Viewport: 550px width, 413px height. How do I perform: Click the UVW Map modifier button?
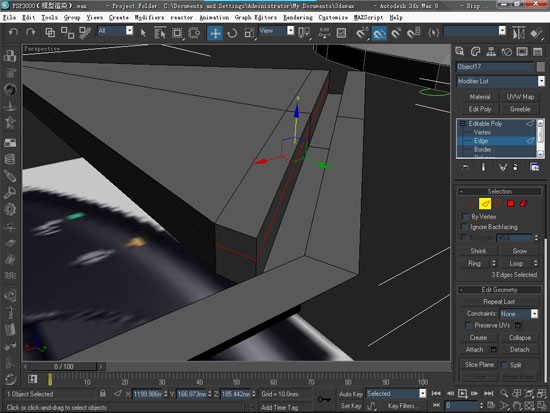[520, 96]
